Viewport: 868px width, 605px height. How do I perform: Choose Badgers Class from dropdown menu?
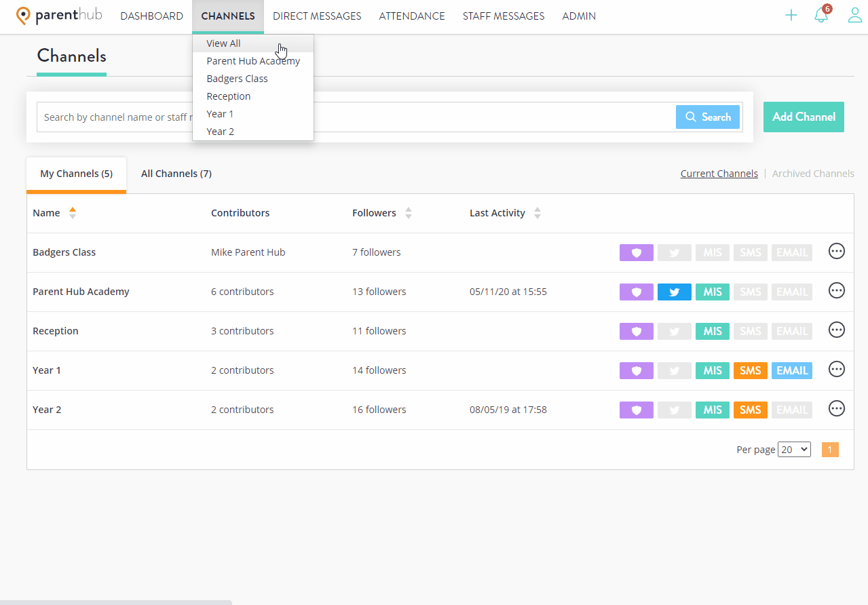tap(253, 79)
